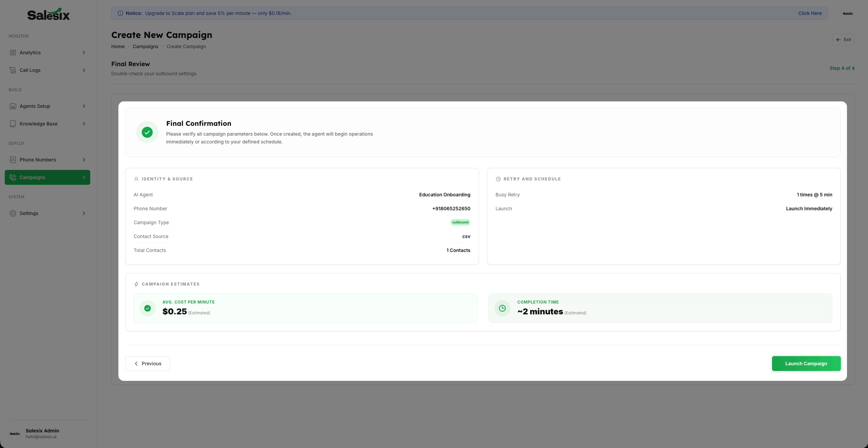868x448 pixels.
Task: Click the Campaigns phone icon
Action: tap(13, 177)
